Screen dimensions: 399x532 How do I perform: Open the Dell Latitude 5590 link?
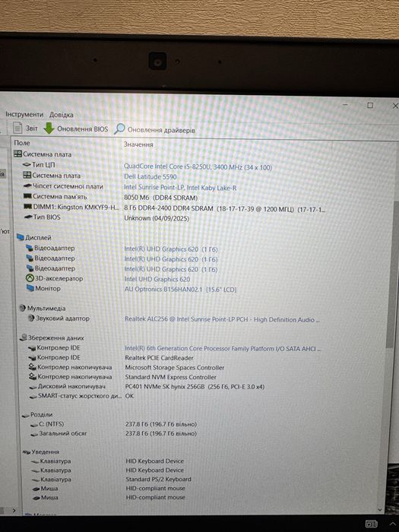click(150, 177)
